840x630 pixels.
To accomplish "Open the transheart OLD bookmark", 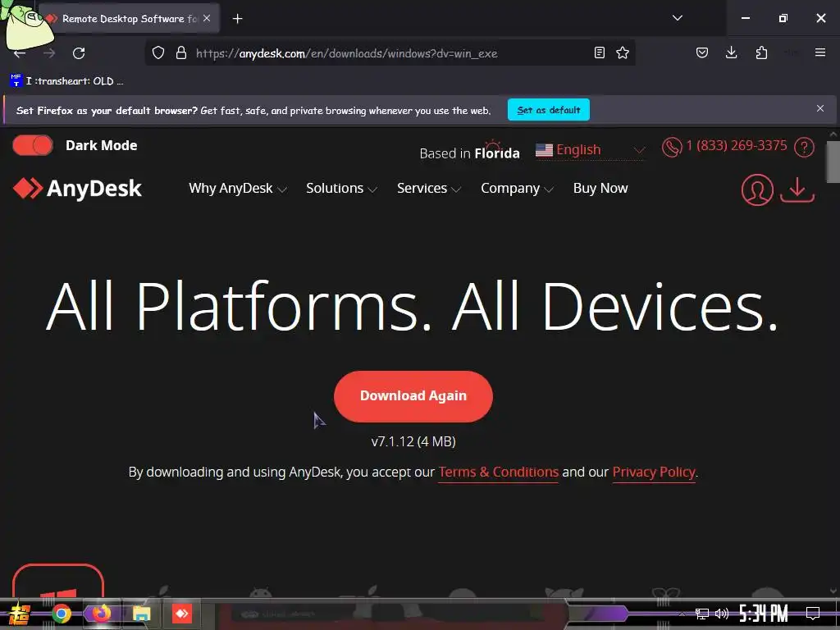I will pyautogui.click(x=66, y=81).
